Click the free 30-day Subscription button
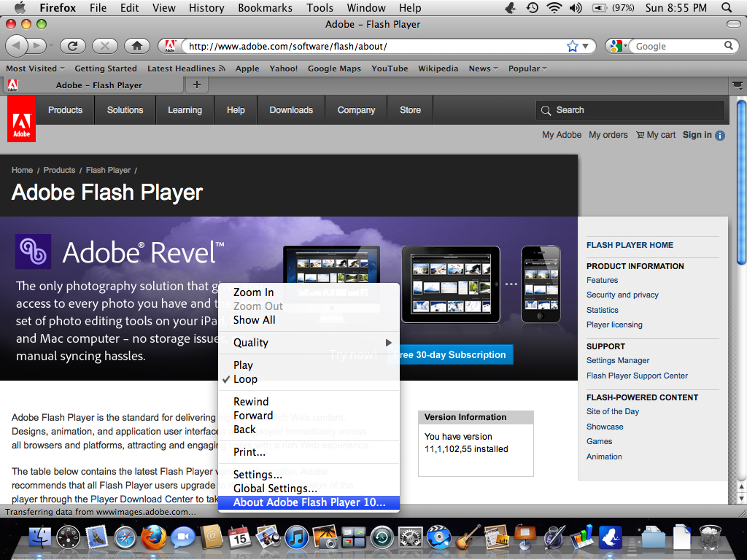 (451, 355)
